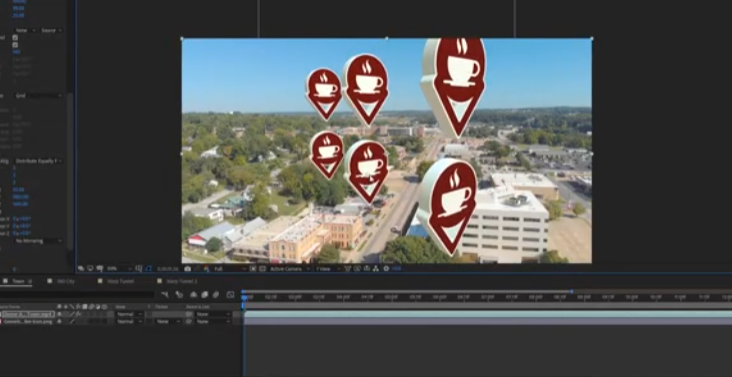Enable the motion blur icon above timeline
732x377 pixels.
(216, 294)
